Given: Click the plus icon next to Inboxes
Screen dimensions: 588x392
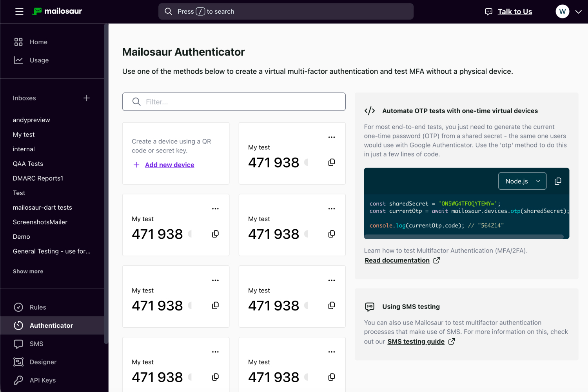Looking at the screenshot, I should click(x=87, y=98).
